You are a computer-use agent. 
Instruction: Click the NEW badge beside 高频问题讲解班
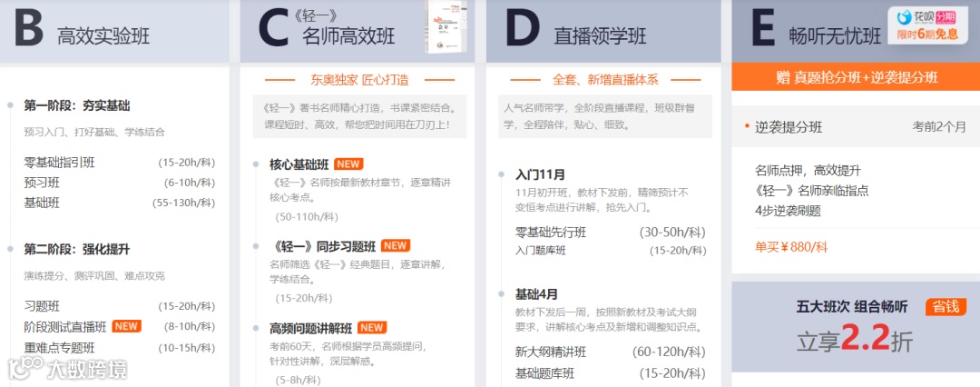(x=372, y=328)
